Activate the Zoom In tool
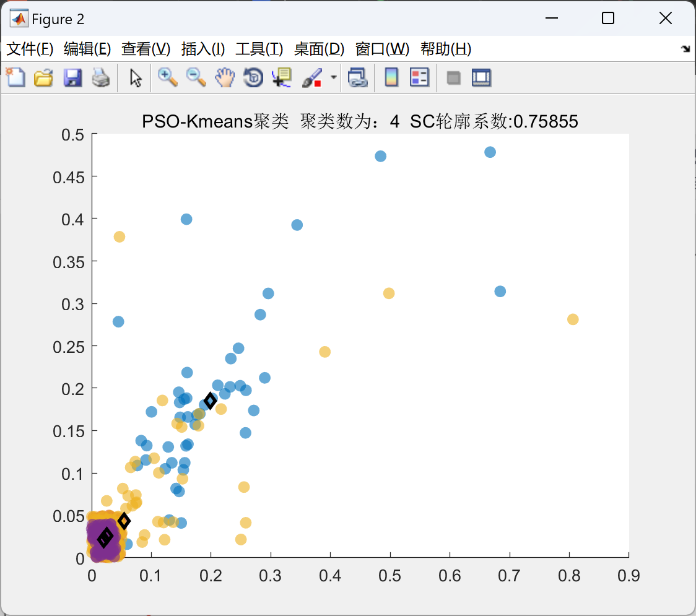Viewport: 696px width, 616px height. pos(168,77)
